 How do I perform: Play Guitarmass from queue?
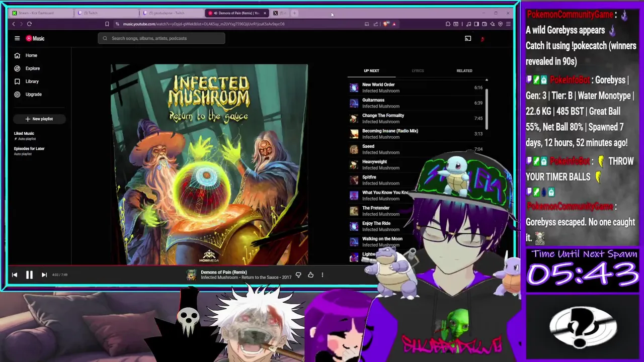point(417,103)
